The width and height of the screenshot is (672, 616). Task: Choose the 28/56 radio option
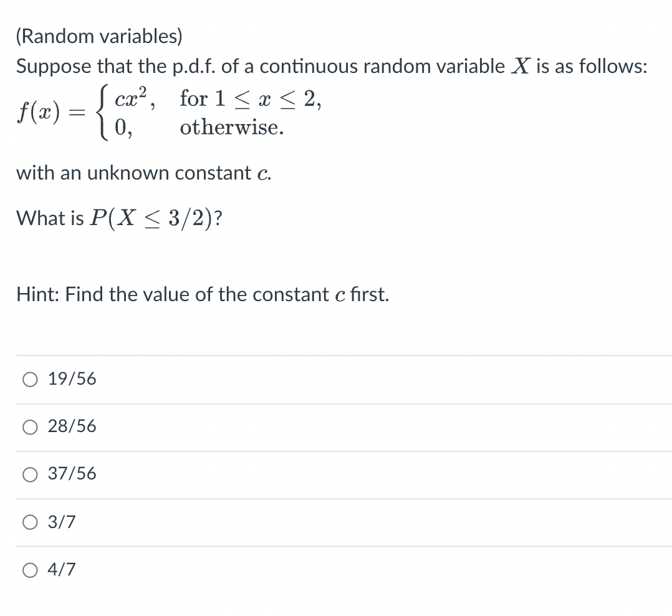(30, 427)
